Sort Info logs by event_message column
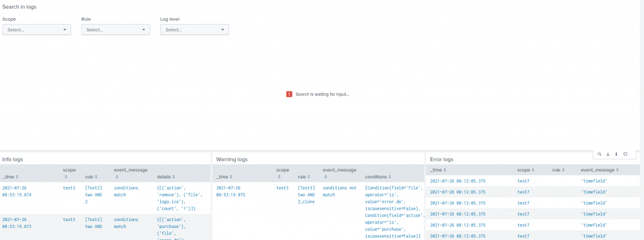This screenshot has height=240, width=644. pyautogui.click(x=131, y=173)
